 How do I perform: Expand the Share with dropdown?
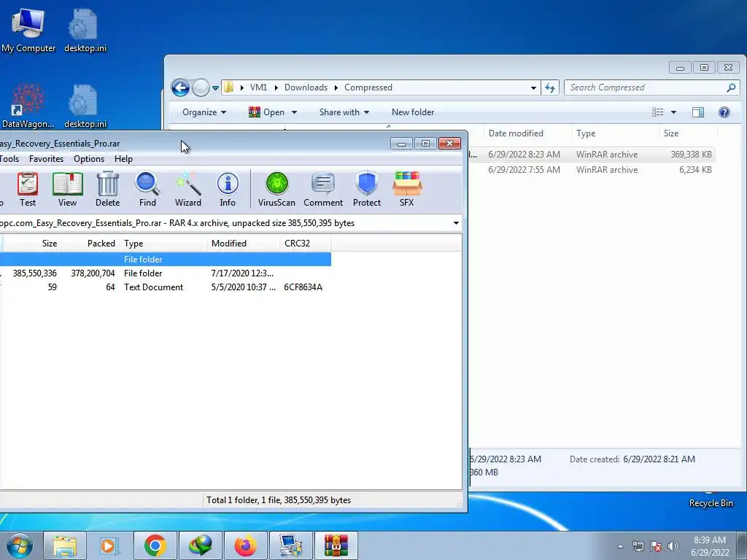click(x=344, y=112)
